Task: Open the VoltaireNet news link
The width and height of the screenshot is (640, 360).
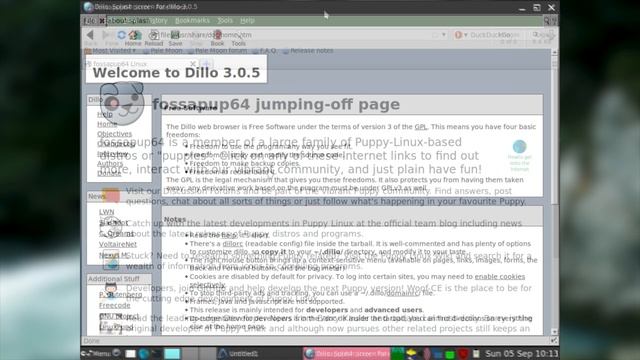Action: [118, 244]
